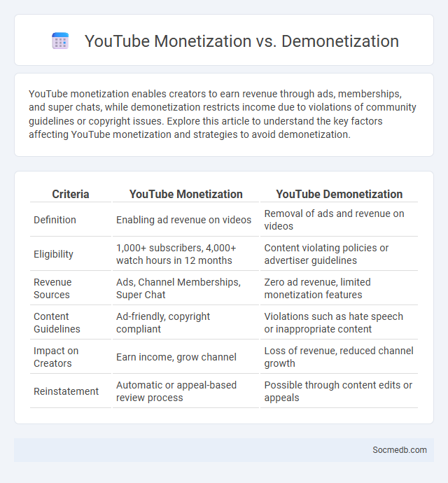Click the YouTube Monetization vs. Demonetization heading

pos(242,41)
